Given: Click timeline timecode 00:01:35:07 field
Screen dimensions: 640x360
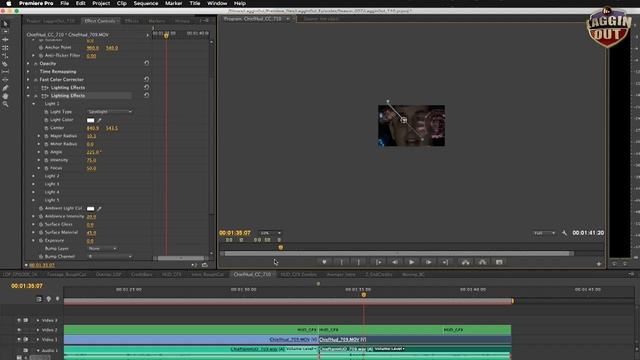Looking at the screenshot, I should click(27, 286).
